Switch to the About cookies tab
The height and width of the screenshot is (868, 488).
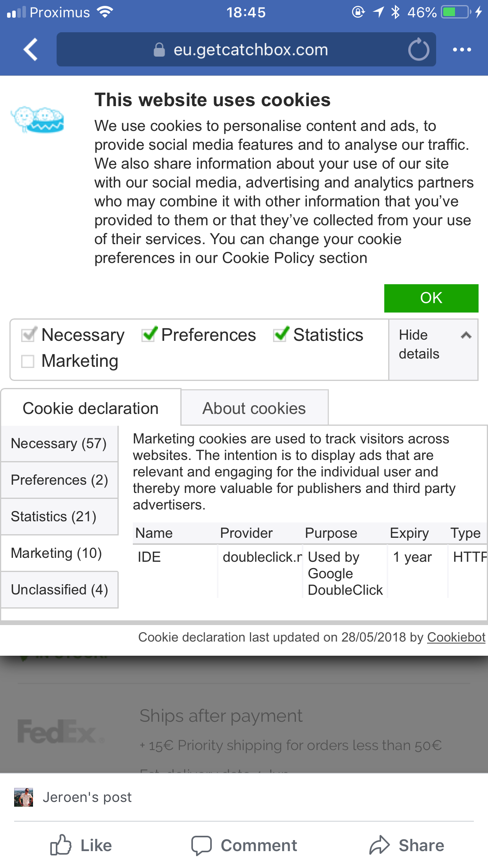[254, 408]
